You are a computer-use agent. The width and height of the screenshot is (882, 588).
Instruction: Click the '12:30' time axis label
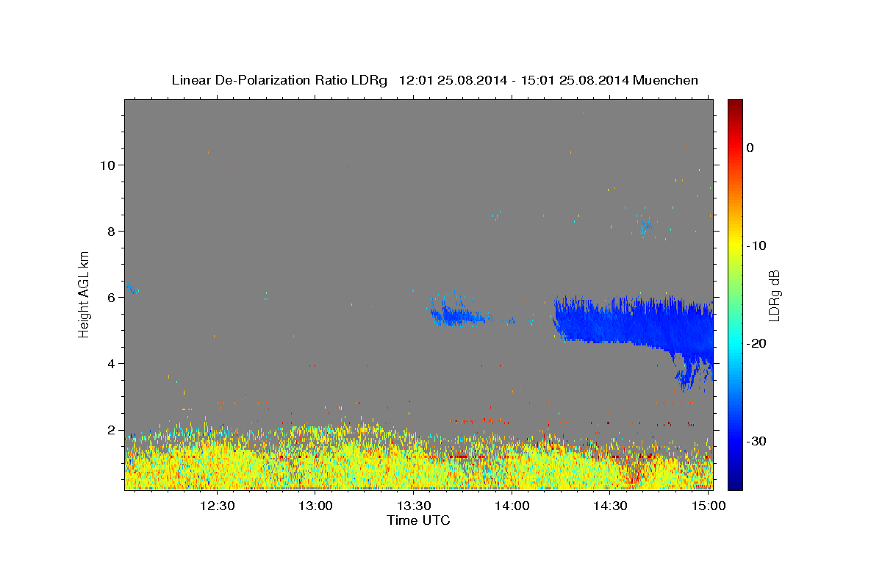click(218, 506)
